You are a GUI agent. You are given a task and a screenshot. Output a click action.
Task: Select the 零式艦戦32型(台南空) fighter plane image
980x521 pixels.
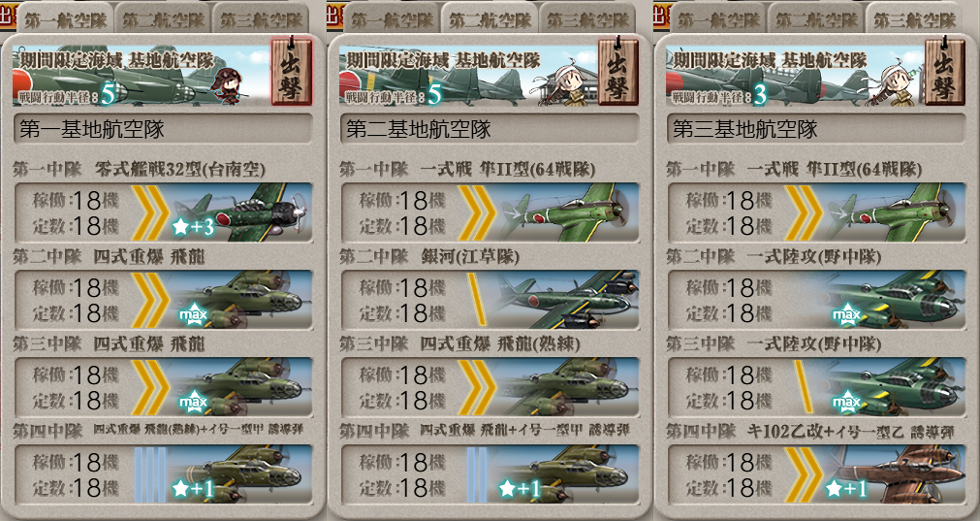pyautogui.click(x=240, y=212)
